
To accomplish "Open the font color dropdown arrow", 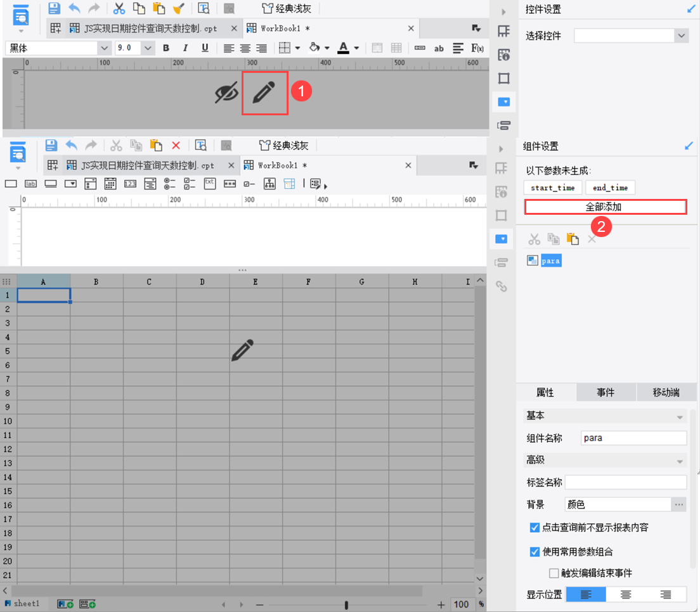I will click(x=356, y=48).
